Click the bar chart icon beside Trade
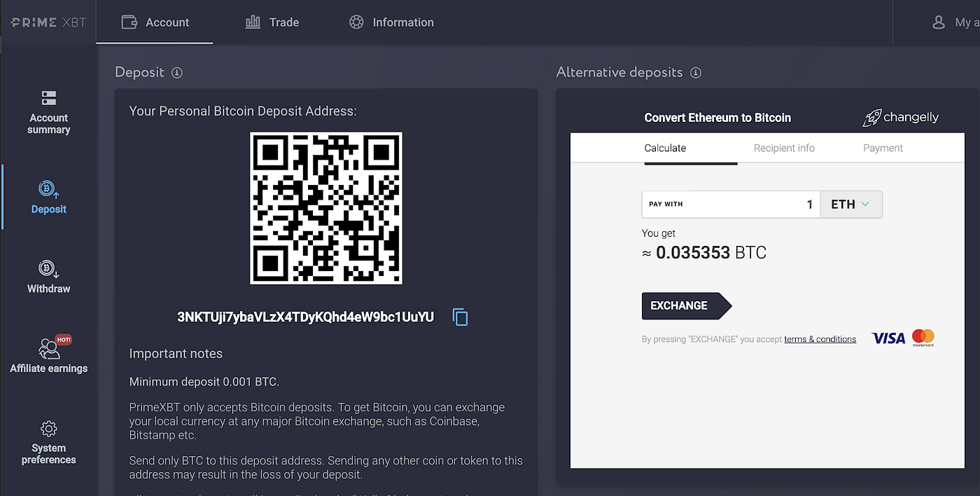The height and width of the screenshot is (496, 980). pyautogui.click(x=253, y=22)
